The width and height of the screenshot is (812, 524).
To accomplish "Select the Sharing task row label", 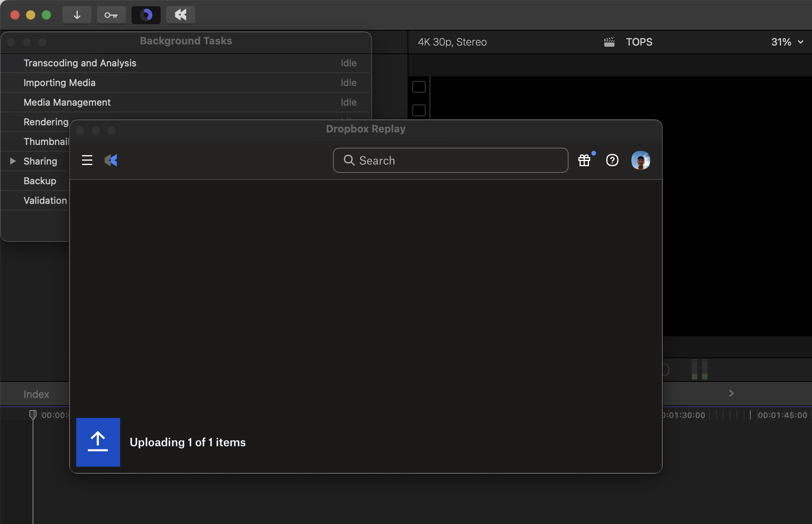I will [x=40, y=161].
